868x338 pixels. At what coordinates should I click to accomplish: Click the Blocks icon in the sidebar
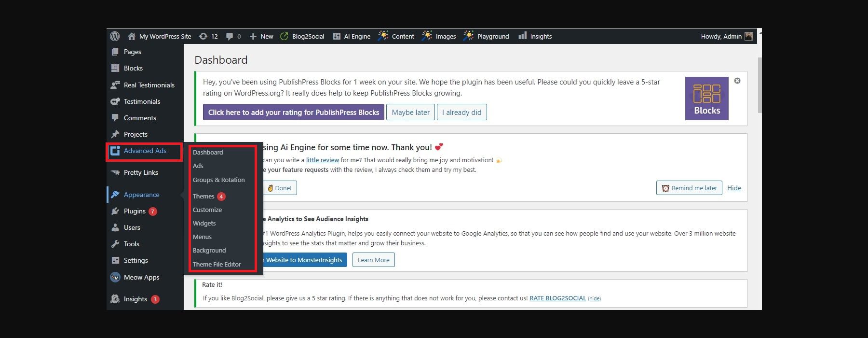[x=115, y=68]
